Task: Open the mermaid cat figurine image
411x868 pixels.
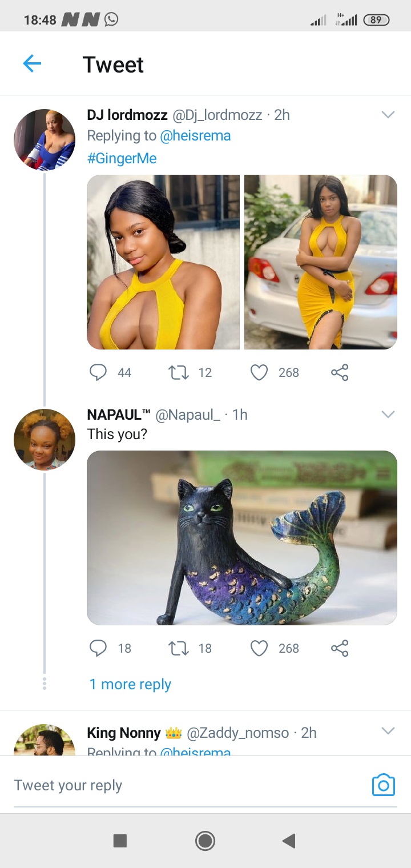Action: click(x=241, y=538)
